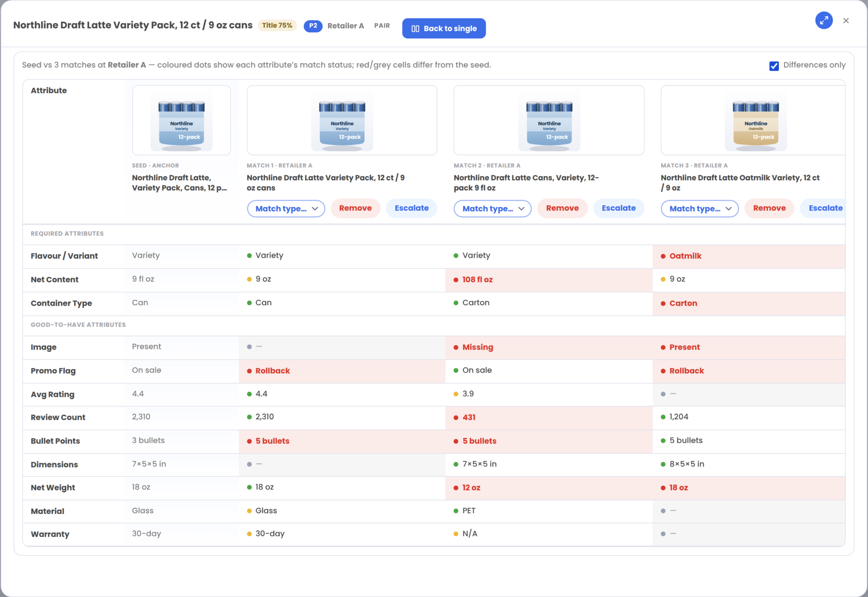Escalate Match 1 product listing
The width and height of the screenshot is (868, 597).
pos(412,208)
